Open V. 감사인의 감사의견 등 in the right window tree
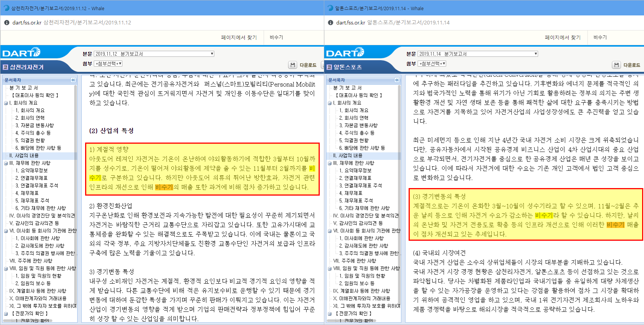Screen dimensions: 644x325 tap(358, 223)
